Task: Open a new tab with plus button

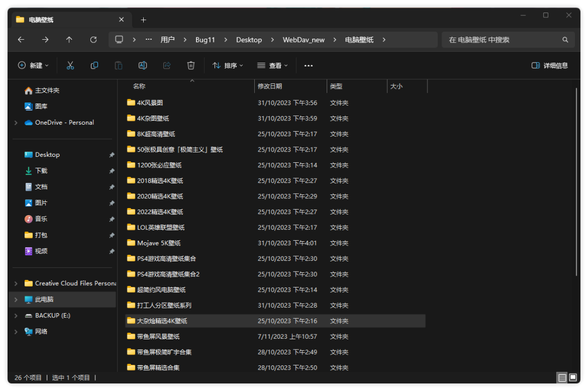Action: pos(144,20)
